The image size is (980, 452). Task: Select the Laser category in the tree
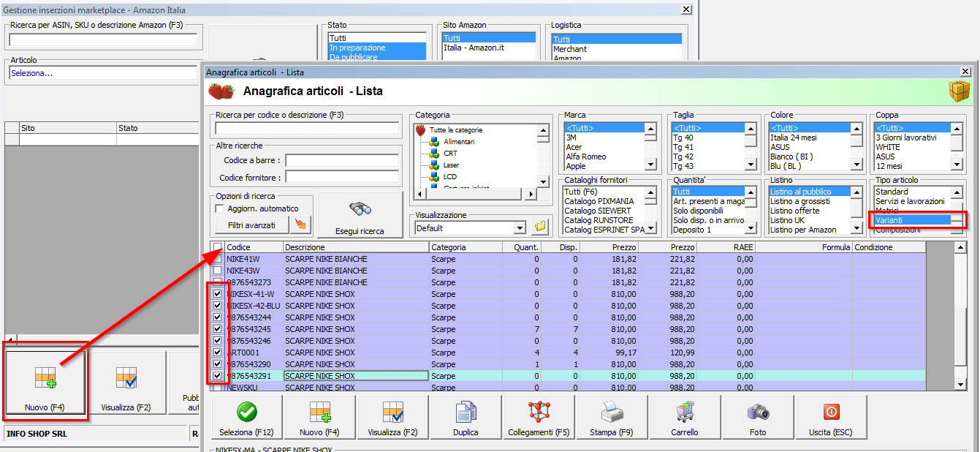451,165
